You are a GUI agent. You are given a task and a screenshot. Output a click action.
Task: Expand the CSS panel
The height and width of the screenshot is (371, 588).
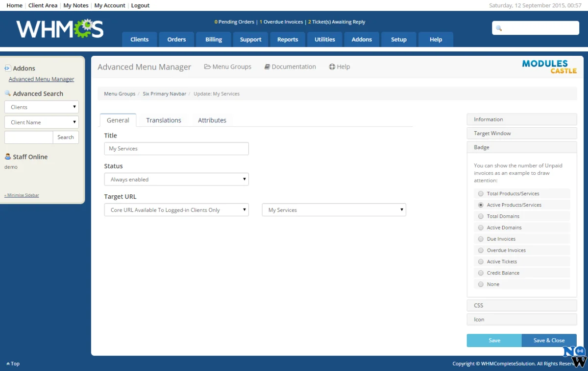[x=521, y=305]
